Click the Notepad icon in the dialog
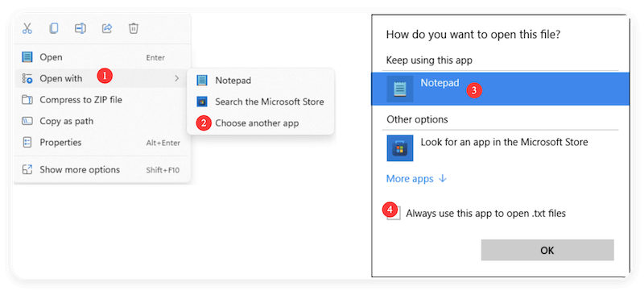644x291 pixels. coord(400,89)
